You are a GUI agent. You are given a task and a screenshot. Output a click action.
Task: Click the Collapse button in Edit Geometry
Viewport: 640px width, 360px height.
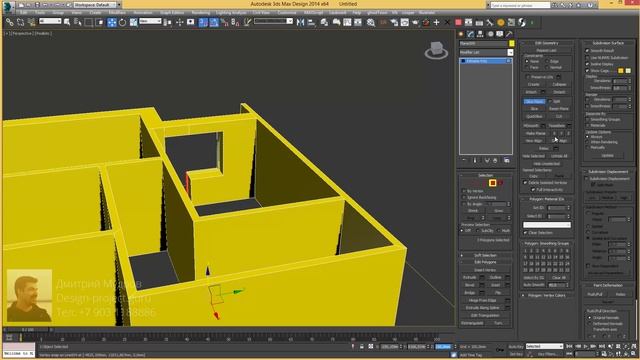point(559,84)
